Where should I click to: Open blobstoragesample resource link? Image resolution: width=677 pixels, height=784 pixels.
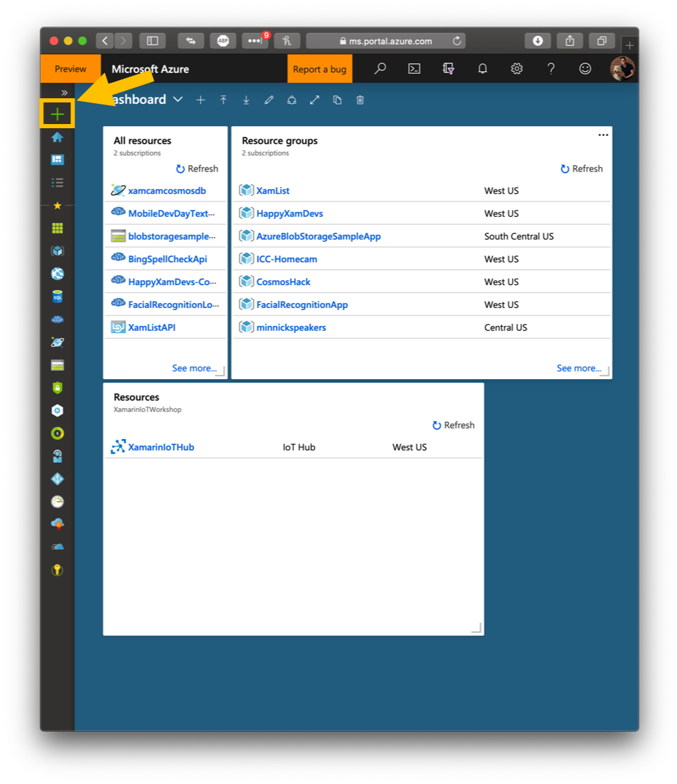point(172,236)
